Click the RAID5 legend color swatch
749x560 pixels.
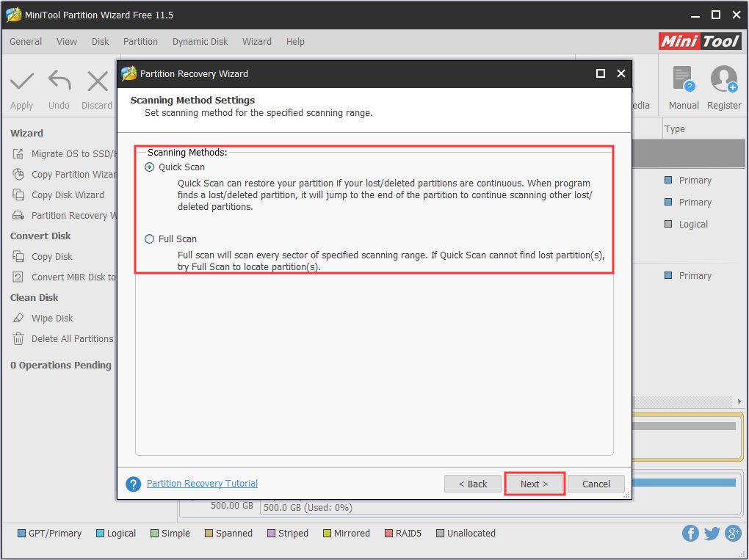389,534
